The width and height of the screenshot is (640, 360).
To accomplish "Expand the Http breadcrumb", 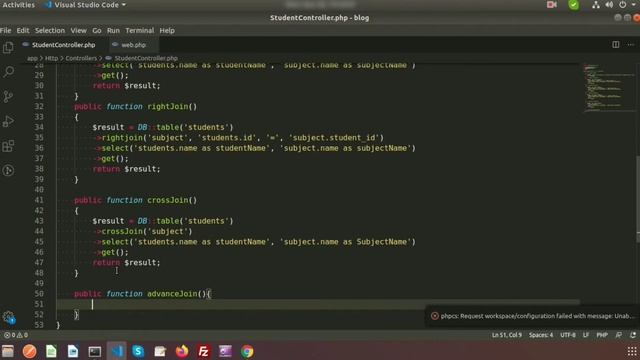I will coord(51,58).
